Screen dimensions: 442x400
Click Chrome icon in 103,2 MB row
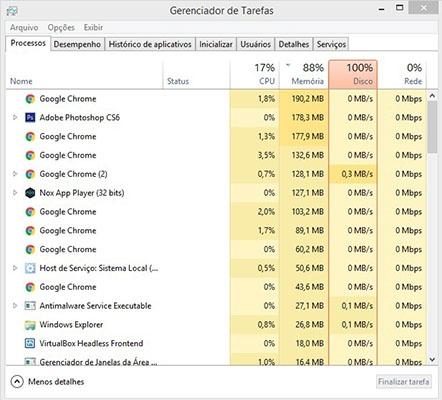click(x=30, y=212)
